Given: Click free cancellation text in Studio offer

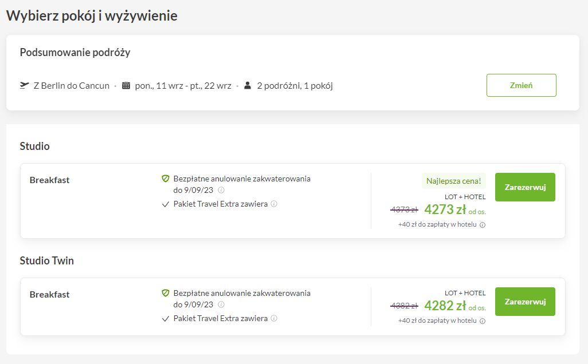Looking at the screenshot, I should (242, 184).
